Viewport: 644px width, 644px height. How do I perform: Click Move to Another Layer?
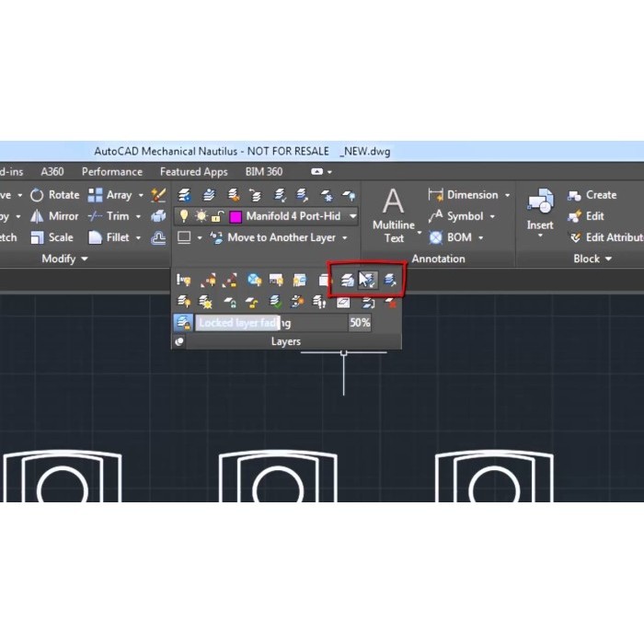[x=273, y=237]
